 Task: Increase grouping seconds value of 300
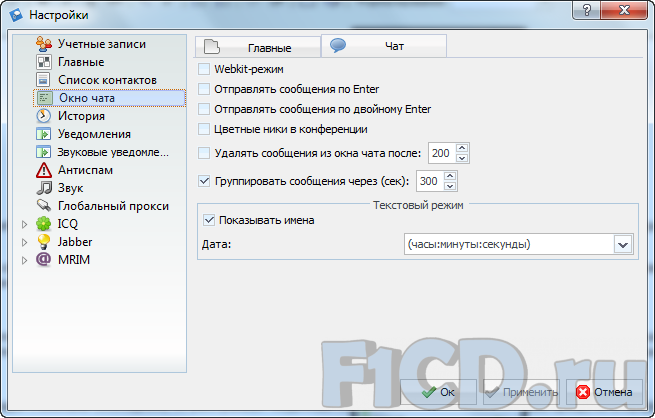coord(450,176)
